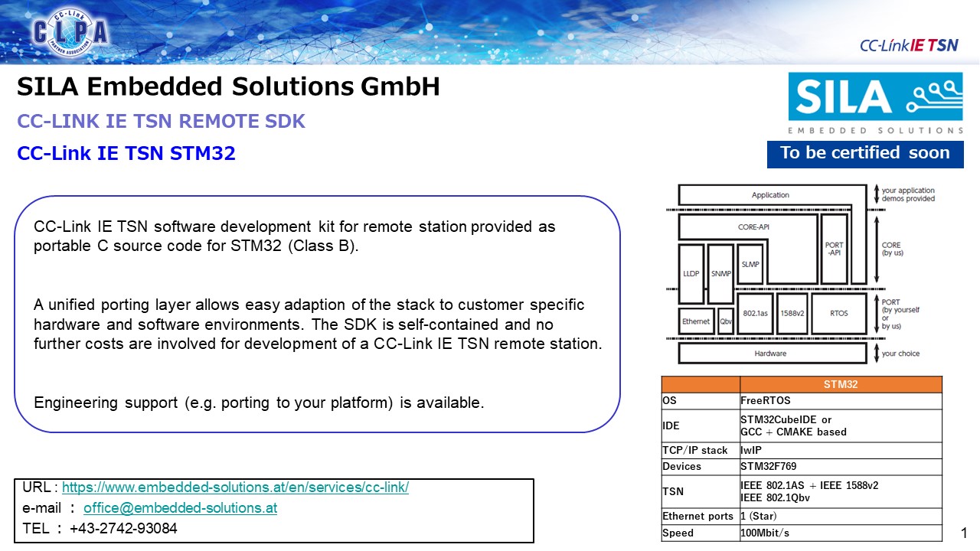
Task: Click the 'CORE (by us)' diagram label
Action: pyautogui.click(x=892, y=249)
